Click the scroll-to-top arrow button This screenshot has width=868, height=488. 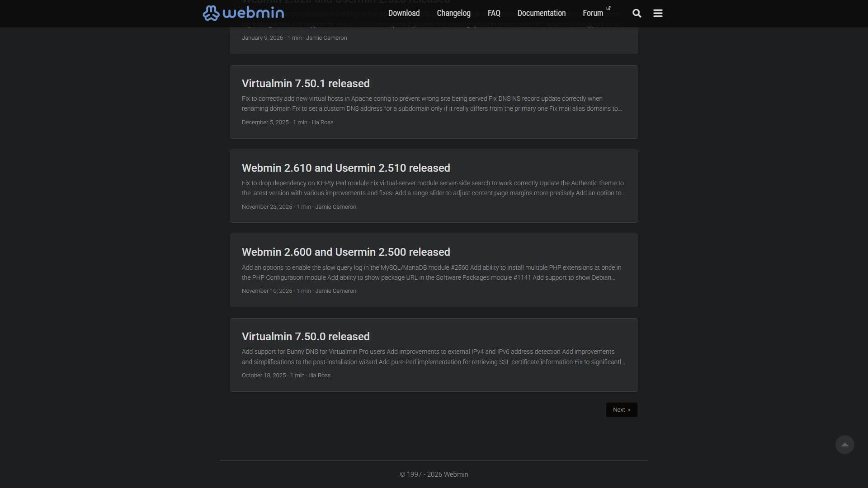844,445
